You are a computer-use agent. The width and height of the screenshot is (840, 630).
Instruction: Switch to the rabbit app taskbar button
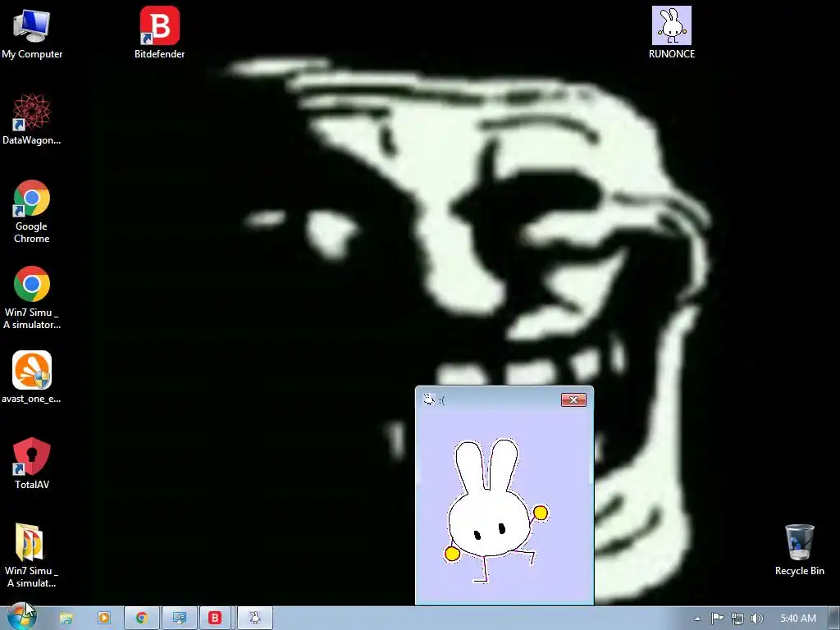point(255,619)
